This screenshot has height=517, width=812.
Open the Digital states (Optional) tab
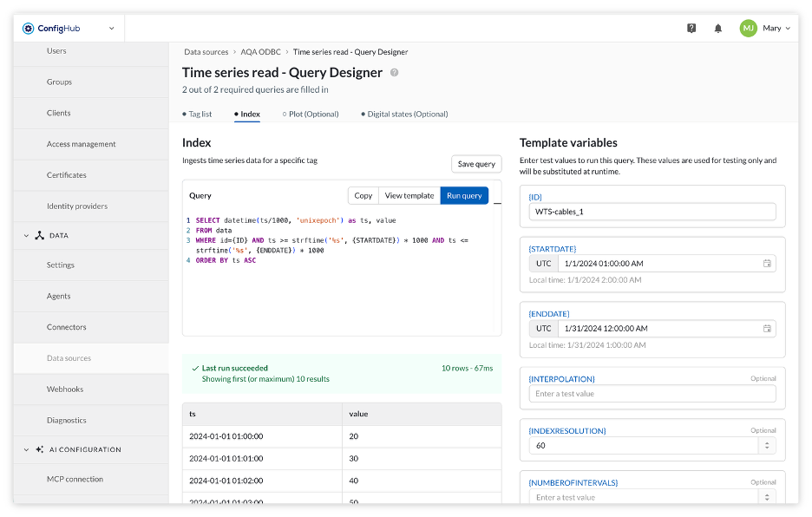pyautogui.click(x=404, y=114)
